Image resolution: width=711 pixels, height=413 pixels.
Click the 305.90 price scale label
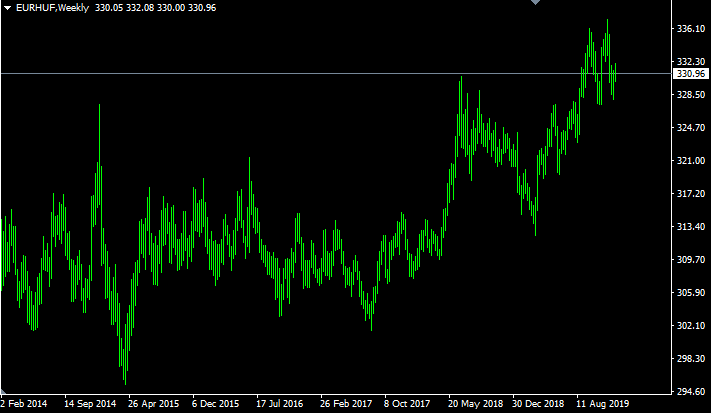point(691,292)
